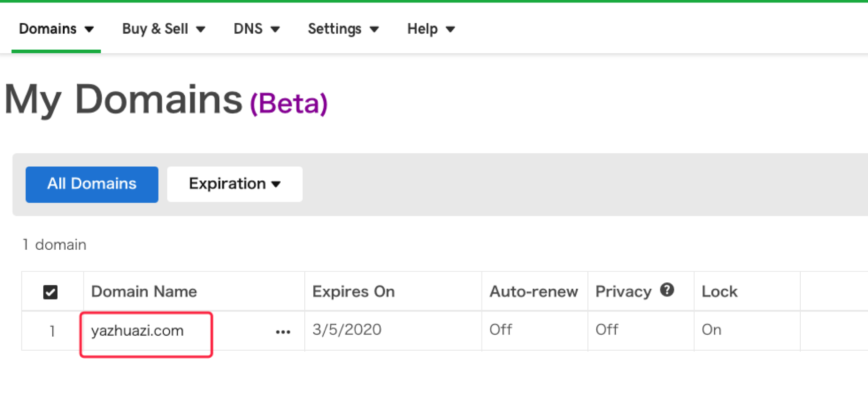Click the All Domains filter button
868x418 pixels.
(x=92, y=184)
